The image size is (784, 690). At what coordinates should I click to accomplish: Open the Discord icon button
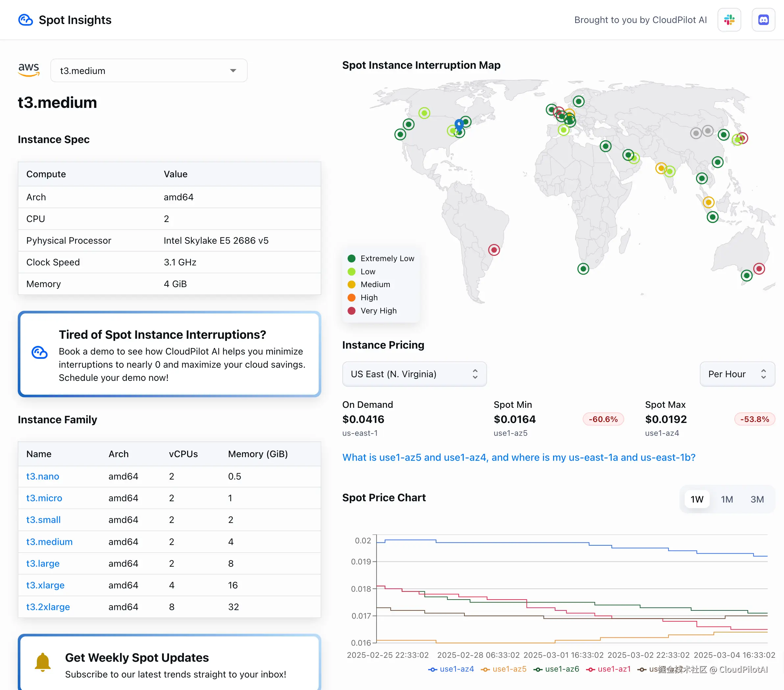point(763,20)
